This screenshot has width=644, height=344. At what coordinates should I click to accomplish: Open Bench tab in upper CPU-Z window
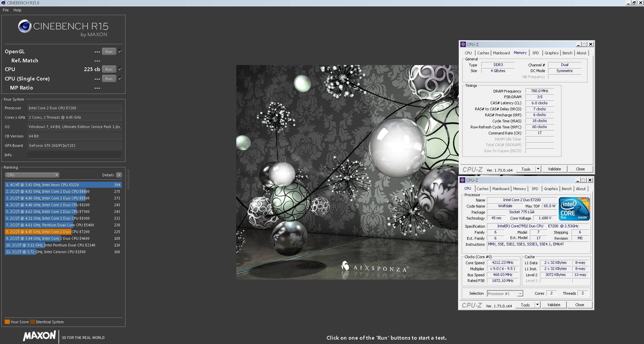coord(567,53)
